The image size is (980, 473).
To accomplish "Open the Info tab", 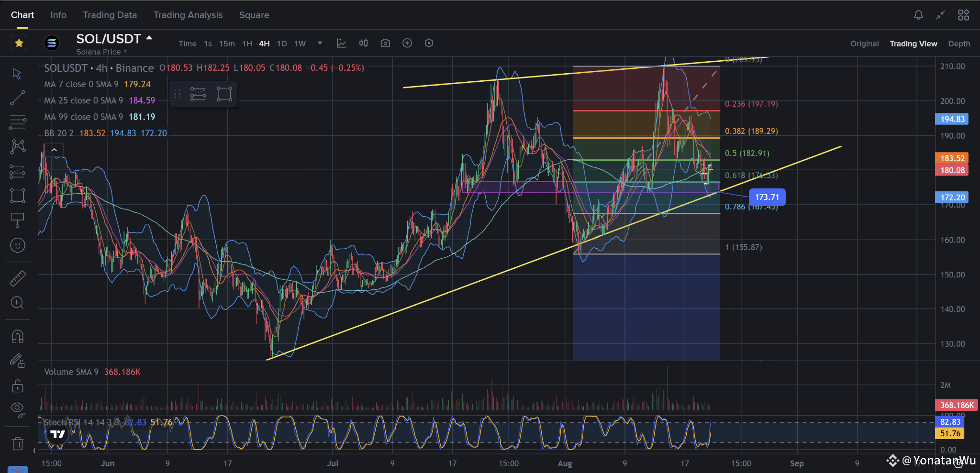I will pos(58,15).
